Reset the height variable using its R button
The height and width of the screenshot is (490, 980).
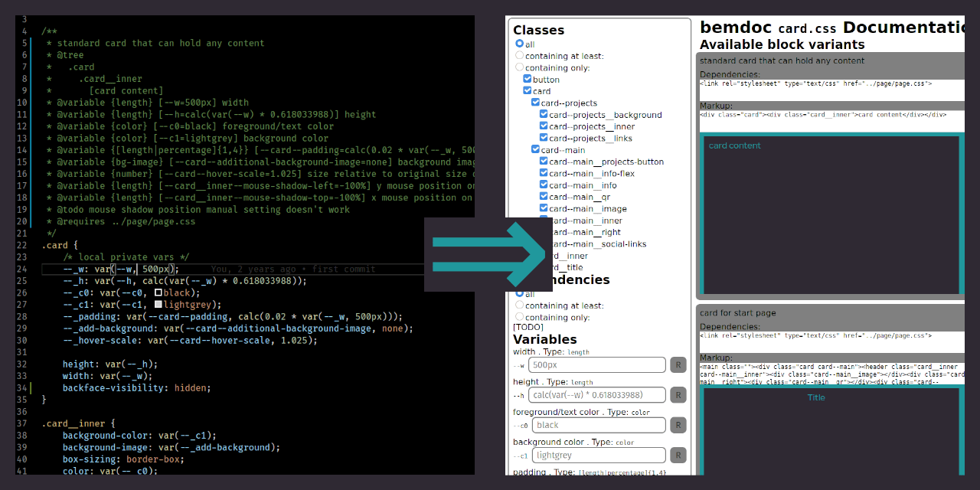(x=678, y=394)
